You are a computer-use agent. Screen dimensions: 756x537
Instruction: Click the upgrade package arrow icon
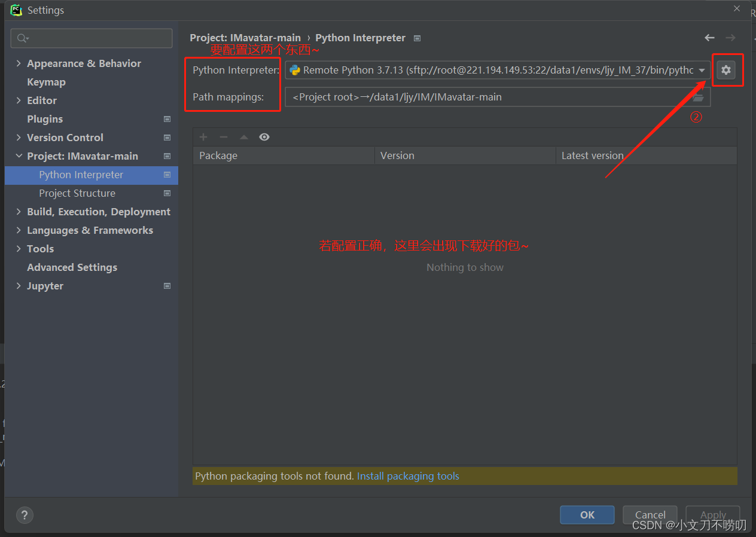pyautogui.click(x=244, y=137)
